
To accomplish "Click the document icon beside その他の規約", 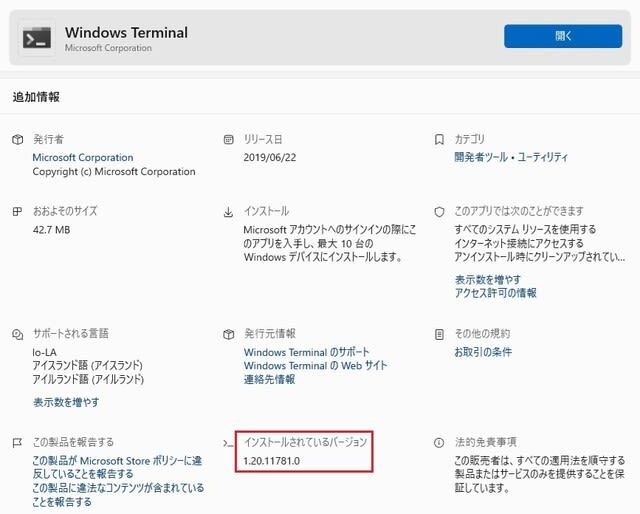I will point(439,334).
